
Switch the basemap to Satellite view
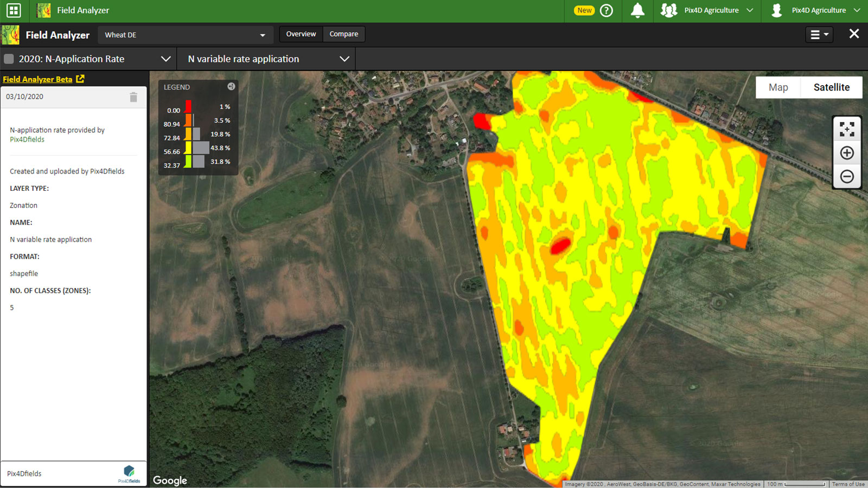(x=831, y=87)
